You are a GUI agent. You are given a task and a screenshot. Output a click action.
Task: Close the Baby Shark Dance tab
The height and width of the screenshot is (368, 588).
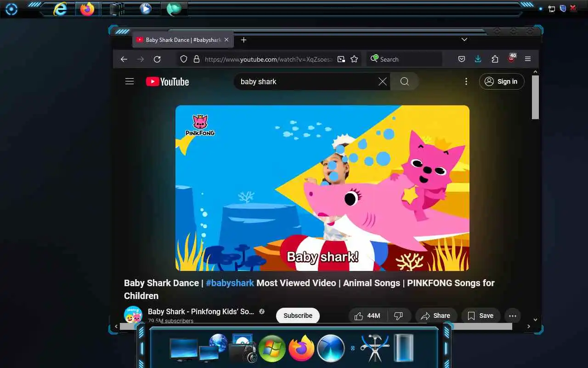point(226,40)
